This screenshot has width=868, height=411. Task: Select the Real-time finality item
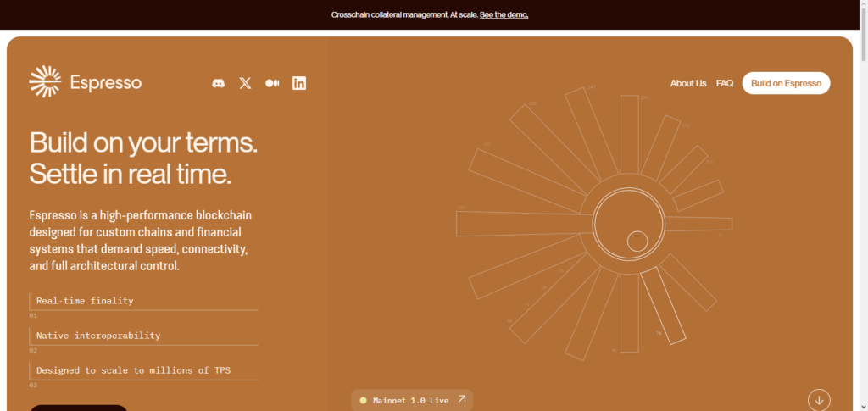[x=144, y=301]
